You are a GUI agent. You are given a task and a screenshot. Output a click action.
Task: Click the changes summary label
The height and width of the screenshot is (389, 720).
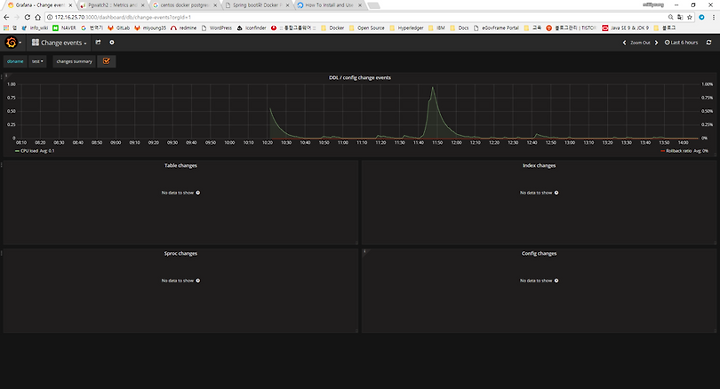tap(74, 61)
